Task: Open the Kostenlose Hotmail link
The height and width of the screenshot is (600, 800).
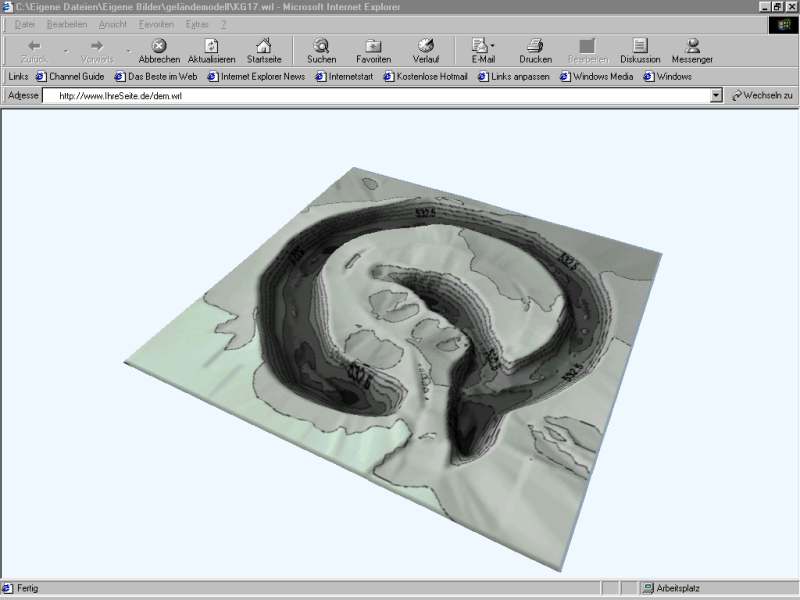Action: click(x=431, y=76)
